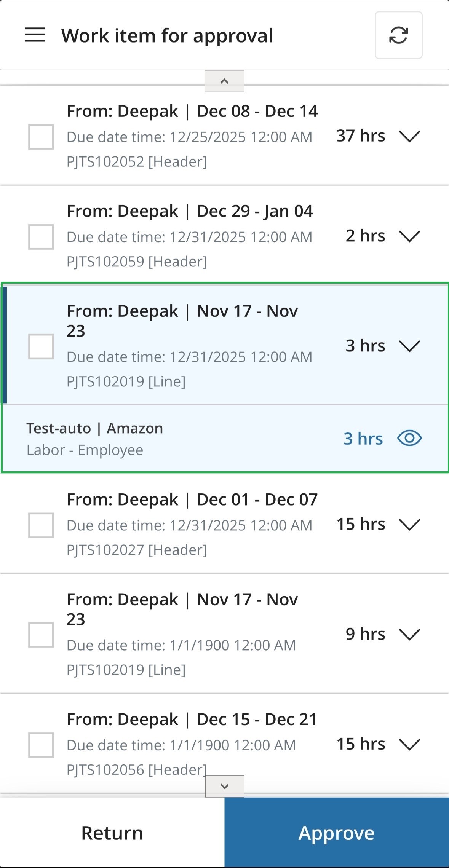Viewport: 449px width, 868px height.
Task: Click the refresh icon button
Action: [398, 35]
